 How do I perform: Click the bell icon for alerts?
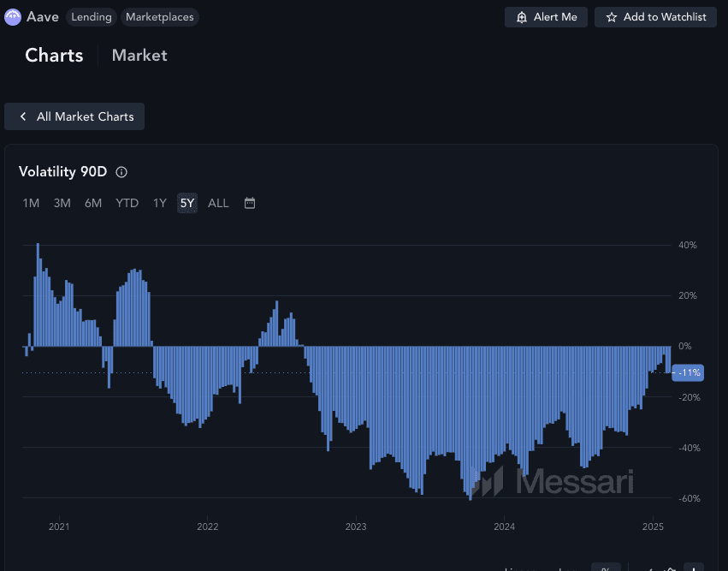coord(521,17)
